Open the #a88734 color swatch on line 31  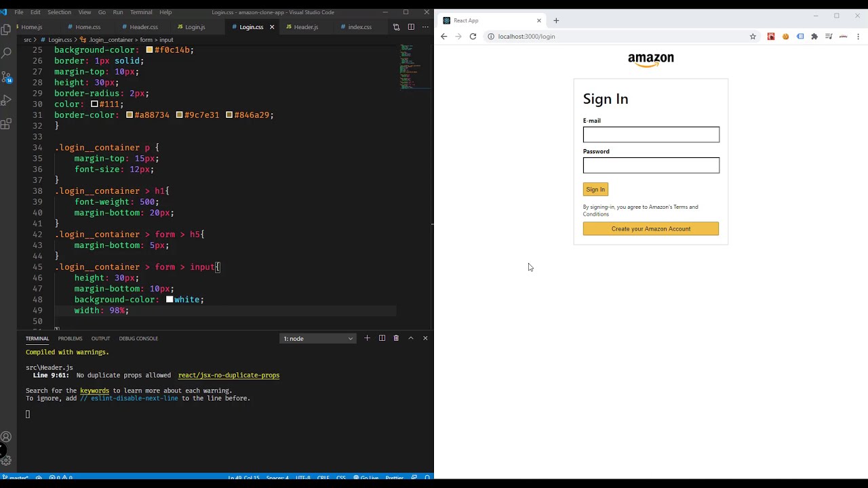pyautogui.click(x=130, y=115)
